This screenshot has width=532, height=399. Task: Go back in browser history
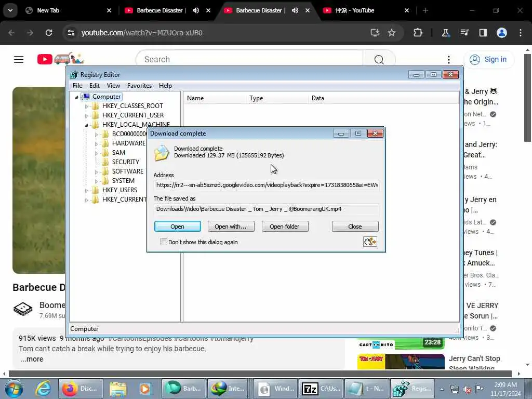pos(11,33)
